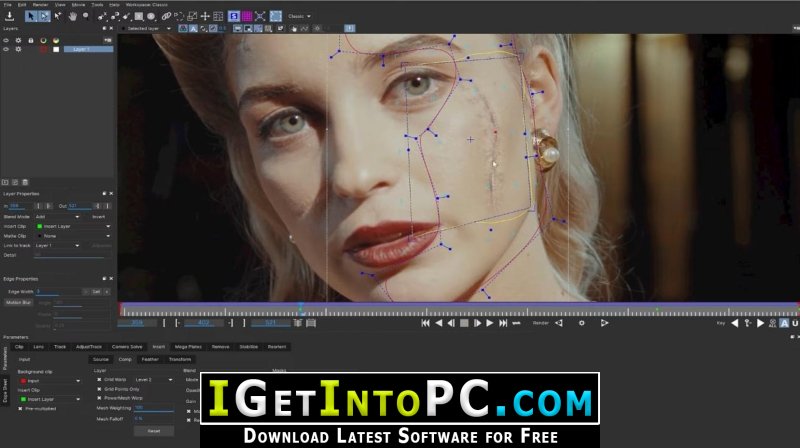
Task: Select the Pan hand tool
Action: pos(72,16)
